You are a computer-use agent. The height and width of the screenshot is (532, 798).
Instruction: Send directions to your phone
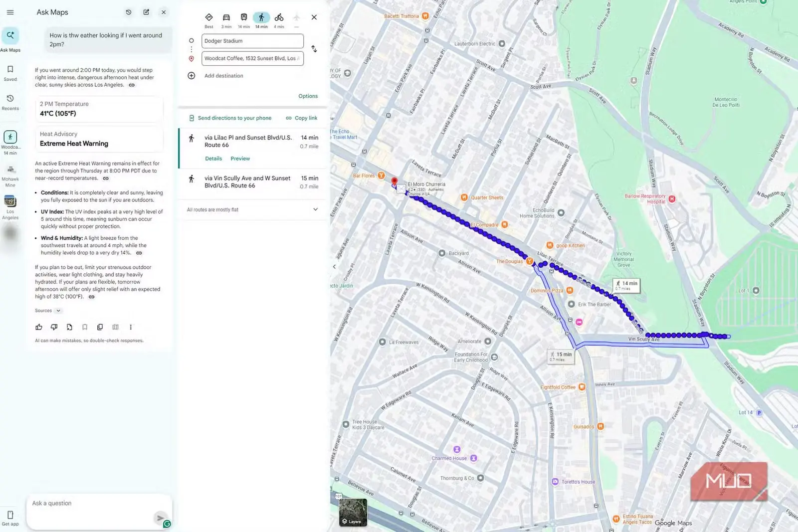[x=230, y=118]
